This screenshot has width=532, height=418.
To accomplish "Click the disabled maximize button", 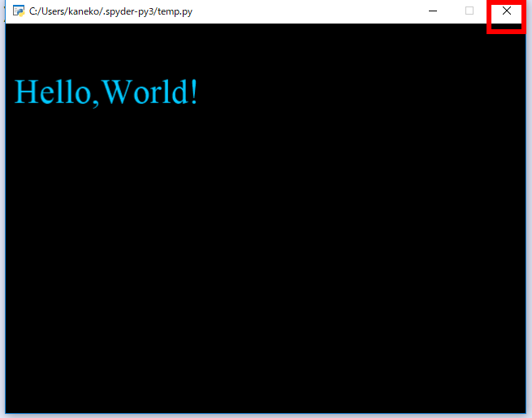I will tap(469, 11).
